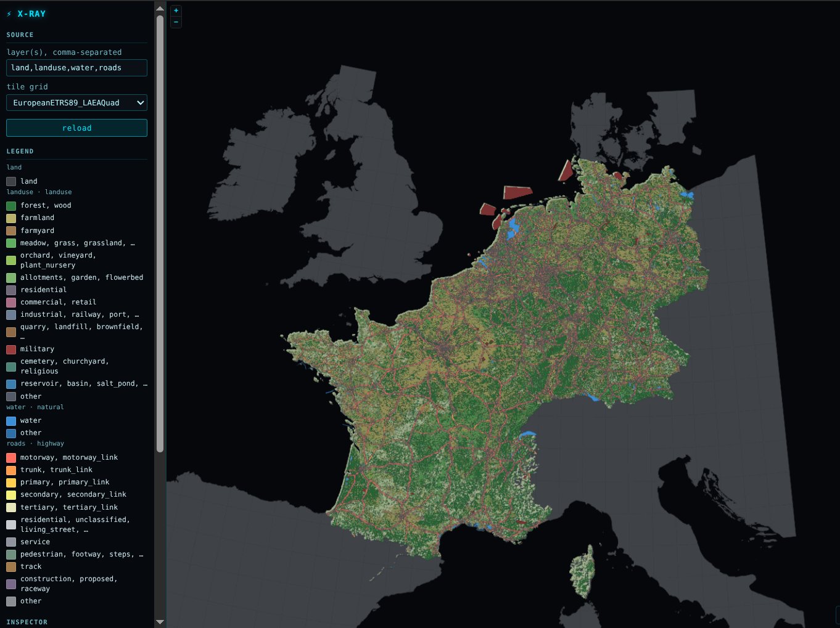Click the 'roads · highway' legend group label

[35, 444]
